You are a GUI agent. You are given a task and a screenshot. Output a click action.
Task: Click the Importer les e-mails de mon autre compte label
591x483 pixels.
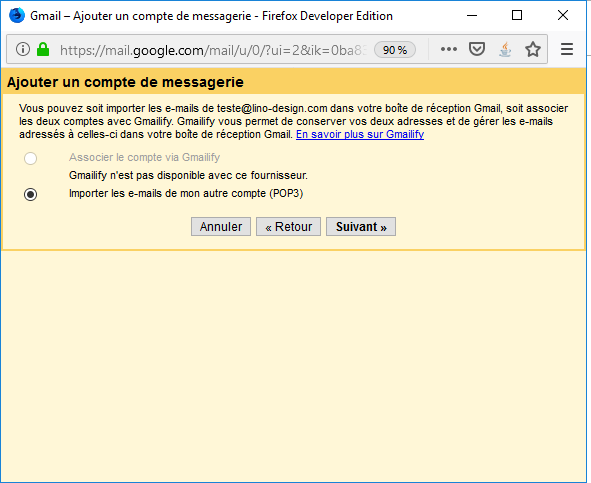pos(186,193)
